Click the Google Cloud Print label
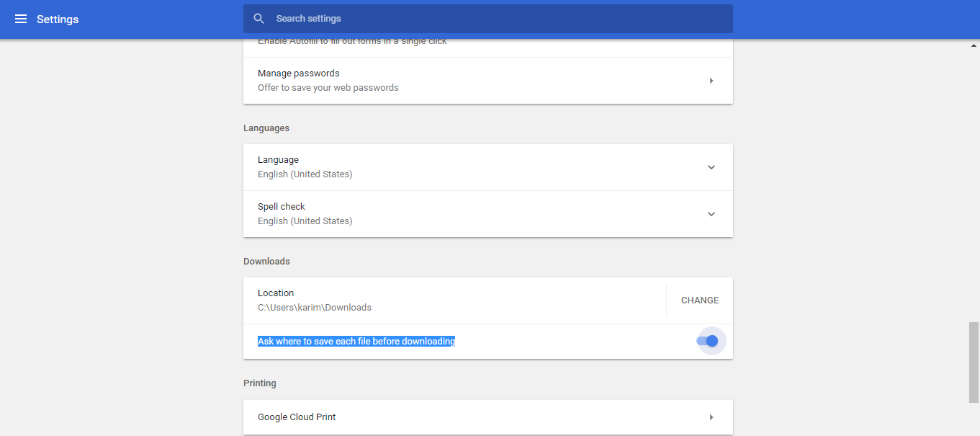This screenshot has height=436, width=980. [x=297, y=417]
